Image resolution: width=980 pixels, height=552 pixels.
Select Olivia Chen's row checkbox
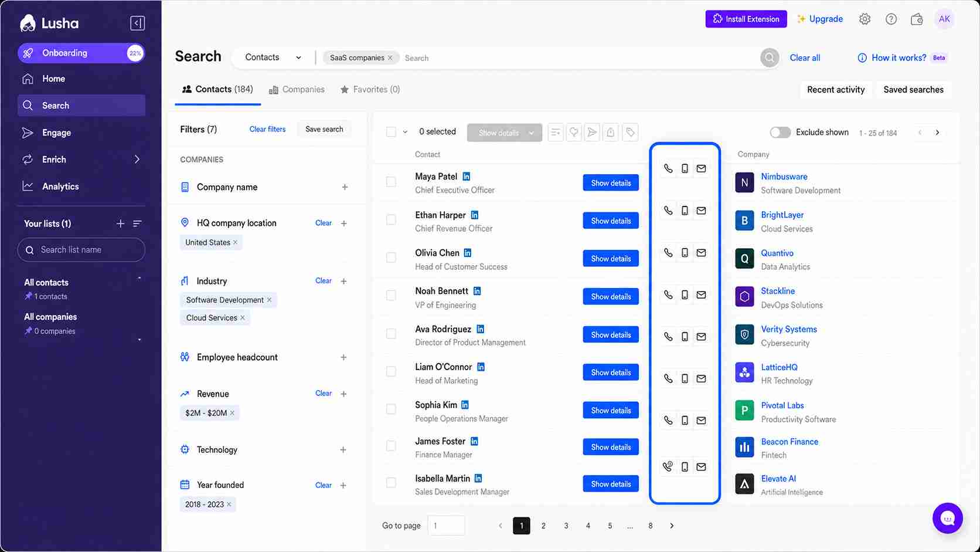point(391,258)
